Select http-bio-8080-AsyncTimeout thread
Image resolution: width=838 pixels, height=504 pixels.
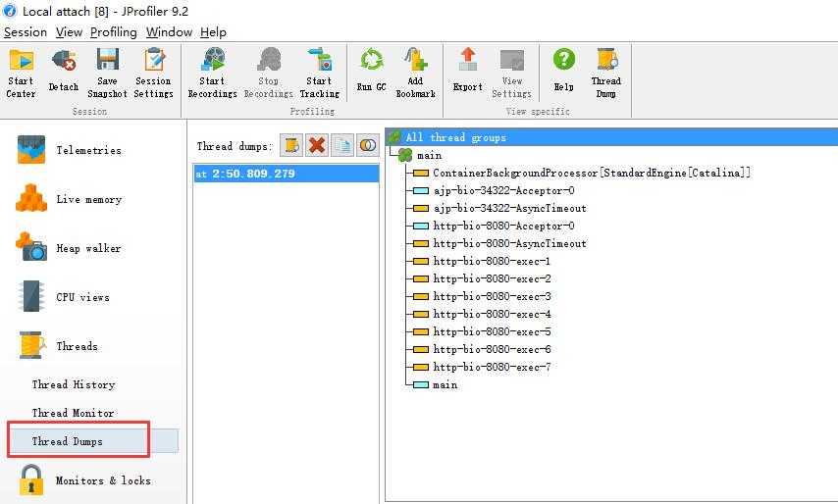click(x=499, y=243)
